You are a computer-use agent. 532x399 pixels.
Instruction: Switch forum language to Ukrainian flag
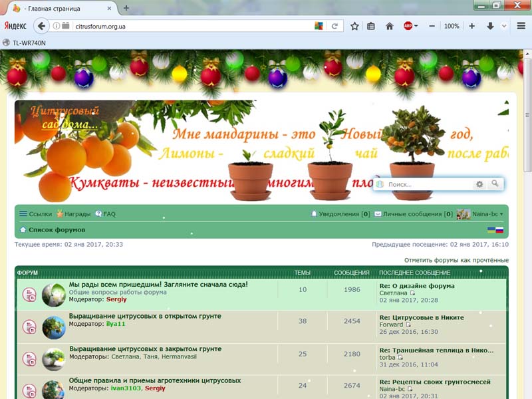click(x=491, y=230)
